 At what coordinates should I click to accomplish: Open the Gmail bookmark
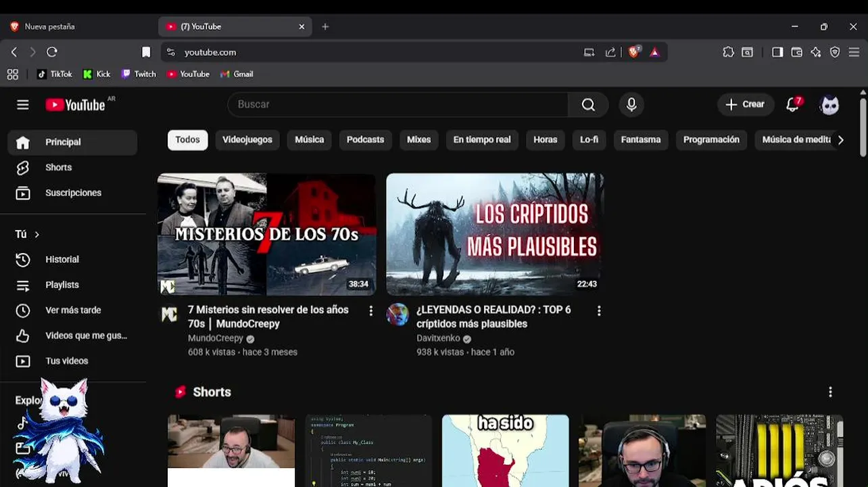pyautogui.click(x=237, y=74)
